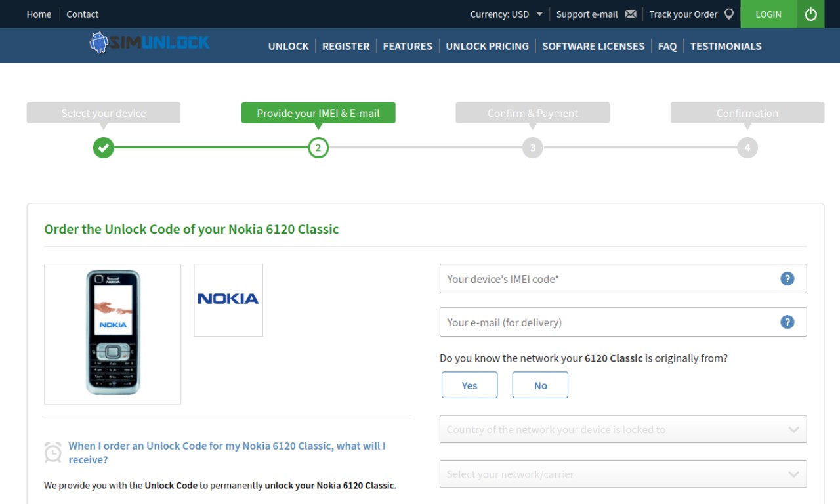
Task: Click the Track your Order link
Action: pyautogui.click(x=683, y=14)
